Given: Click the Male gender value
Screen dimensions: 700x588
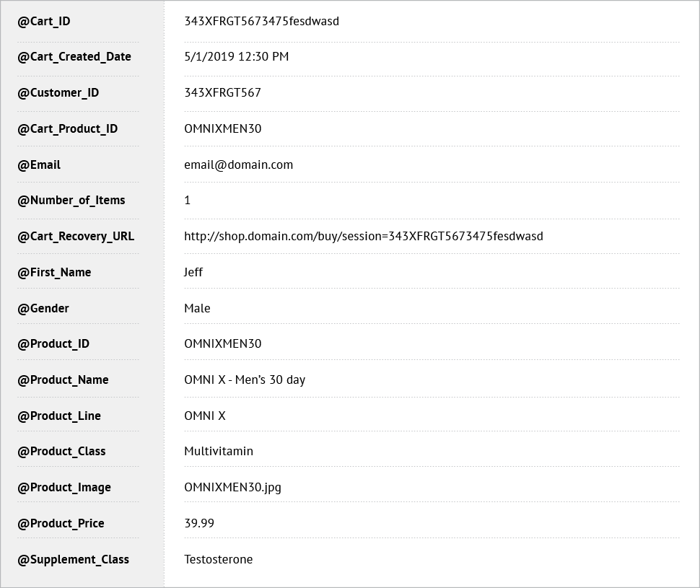Looking at the screenshot, I should 197,308.
